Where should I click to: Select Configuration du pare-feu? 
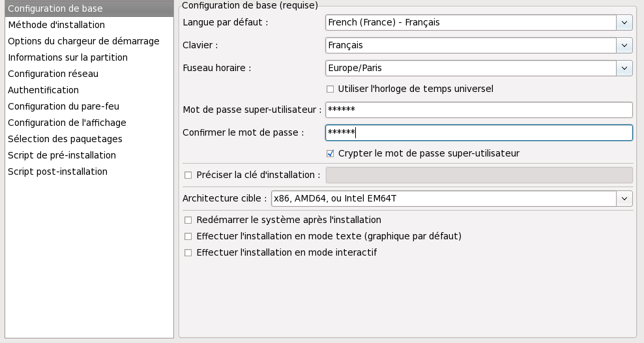click(89, 106)
